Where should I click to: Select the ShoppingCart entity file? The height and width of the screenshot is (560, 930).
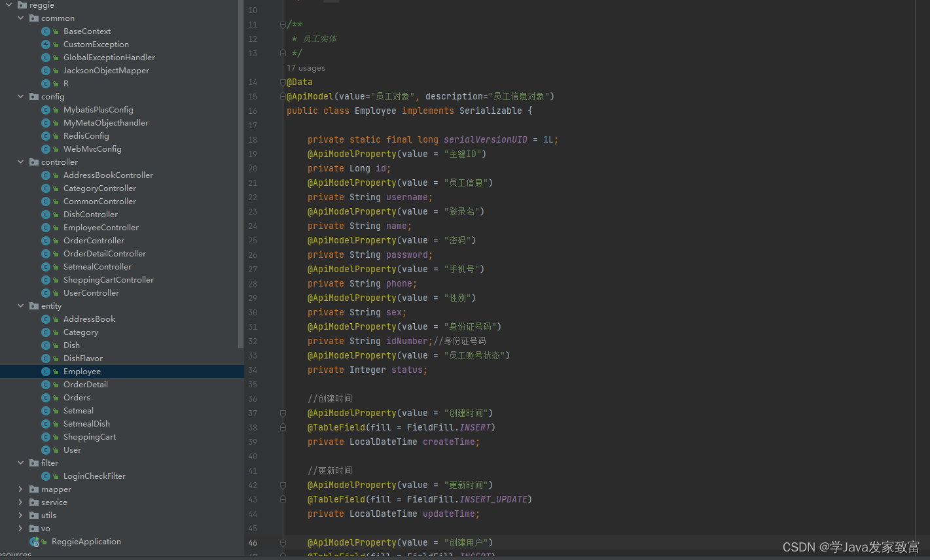tap(90, 437)
